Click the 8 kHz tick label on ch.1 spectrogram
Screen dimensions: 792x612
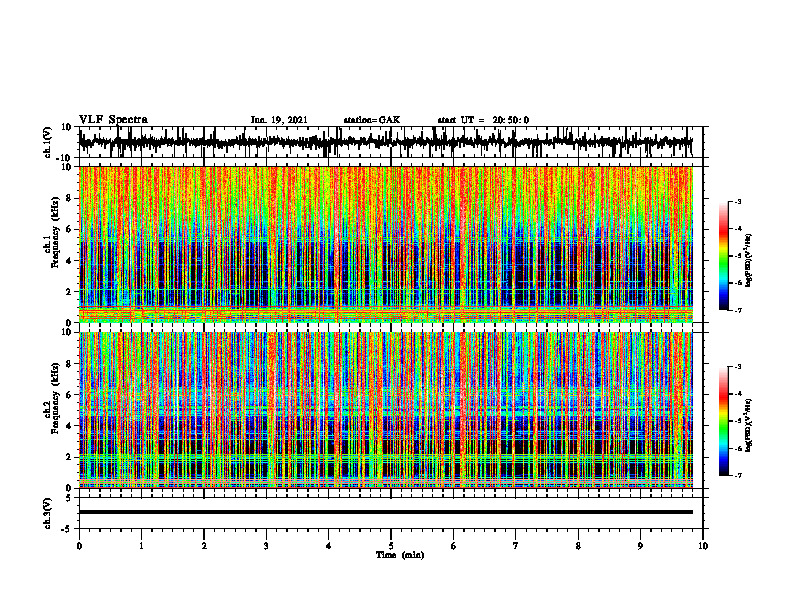pyautogui.click(x=69, y=198)
